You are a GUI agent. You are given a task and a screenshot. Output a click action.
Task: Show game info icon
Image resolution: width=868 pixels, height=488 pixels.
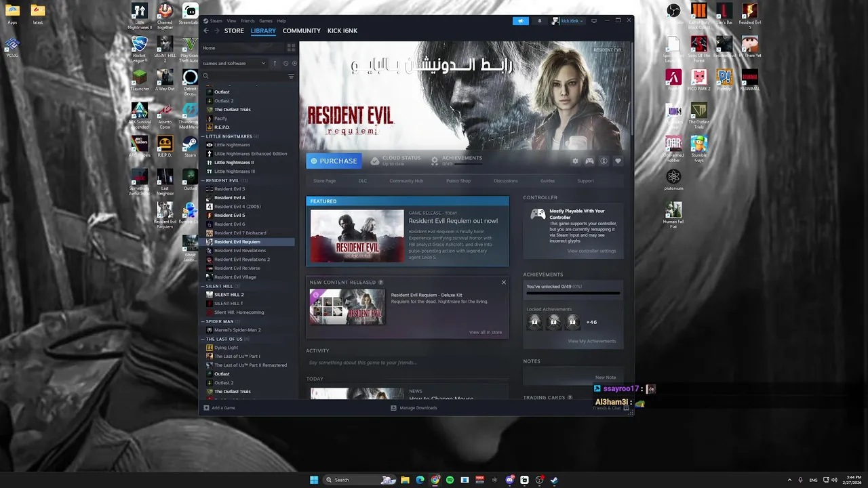(604, 161)
